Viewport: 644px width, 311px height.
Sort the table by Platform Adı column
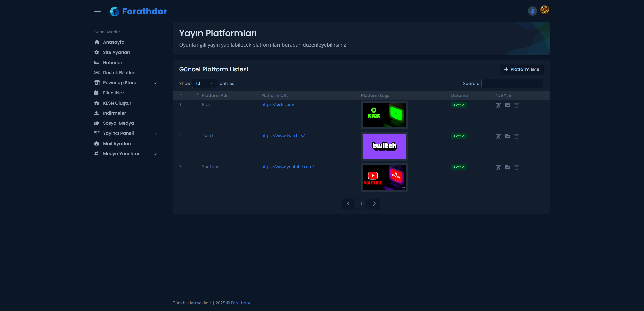tap(214, 95)
